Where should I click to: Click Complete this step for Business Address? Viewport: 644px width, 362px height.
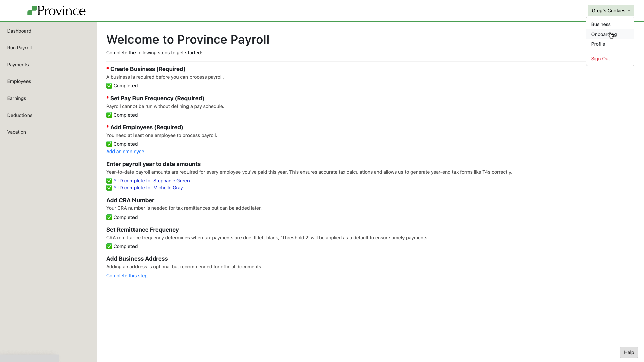pyautogui.click(x=127, y=276)
